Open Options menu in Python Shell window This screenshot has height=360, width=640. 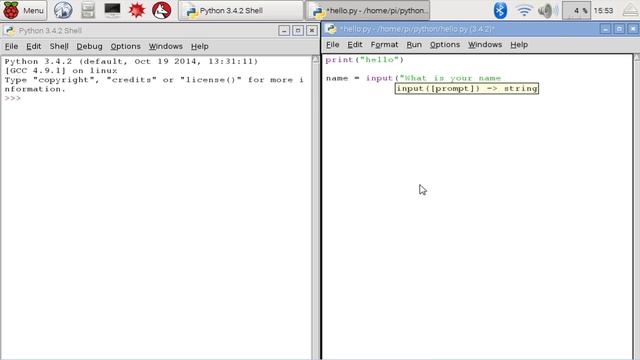pyautogui.click(x=125, y=46)
